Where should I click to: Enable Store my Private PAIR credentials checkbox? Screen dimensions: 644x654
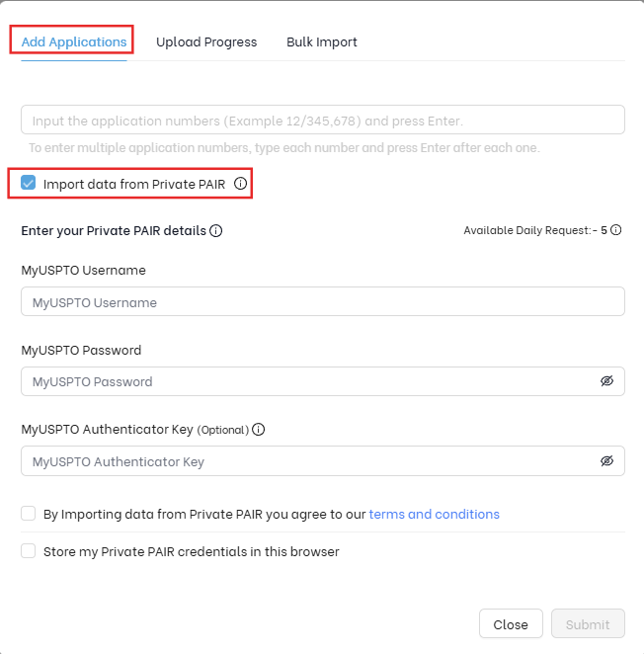29,551
